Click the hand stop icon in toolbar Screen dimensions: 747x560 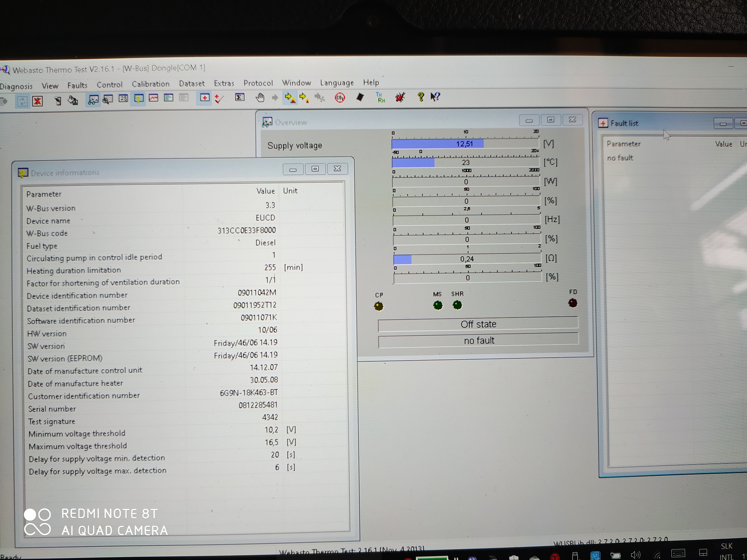[260, 98]
